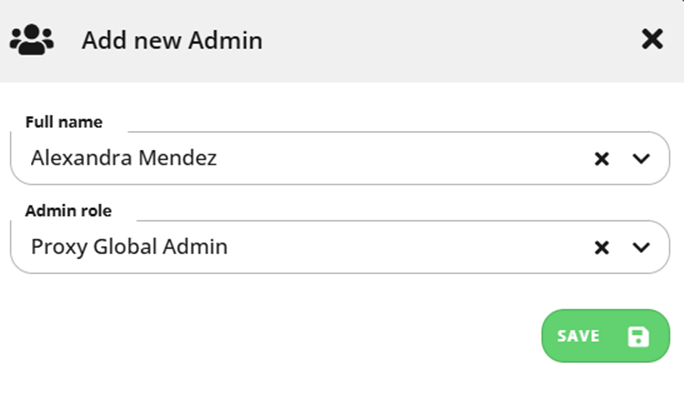Expand the Full name dropdown chevron
The image size is (684, 394).
(x=641, y=159)
